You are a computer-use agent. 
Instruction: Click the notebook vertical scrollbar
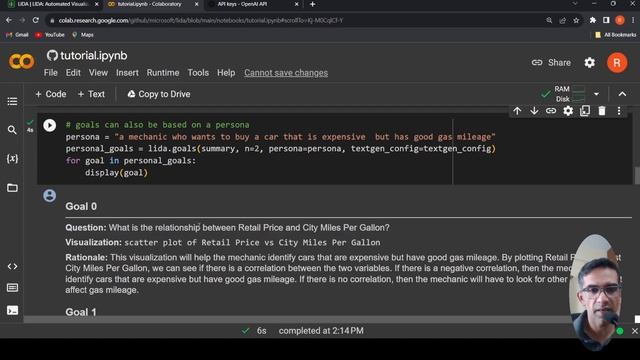[637, 176]
